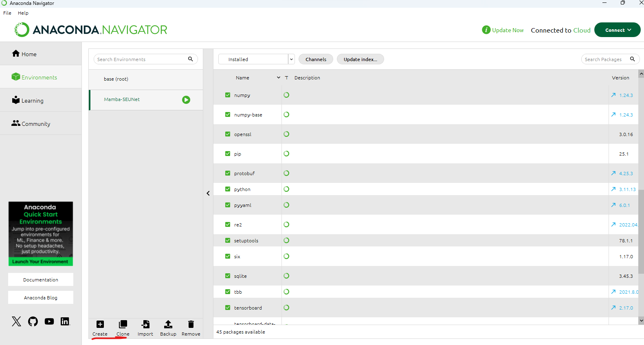Open the GitHub social icon
This screenshot has height=345, width=644.
click(33, 321)
